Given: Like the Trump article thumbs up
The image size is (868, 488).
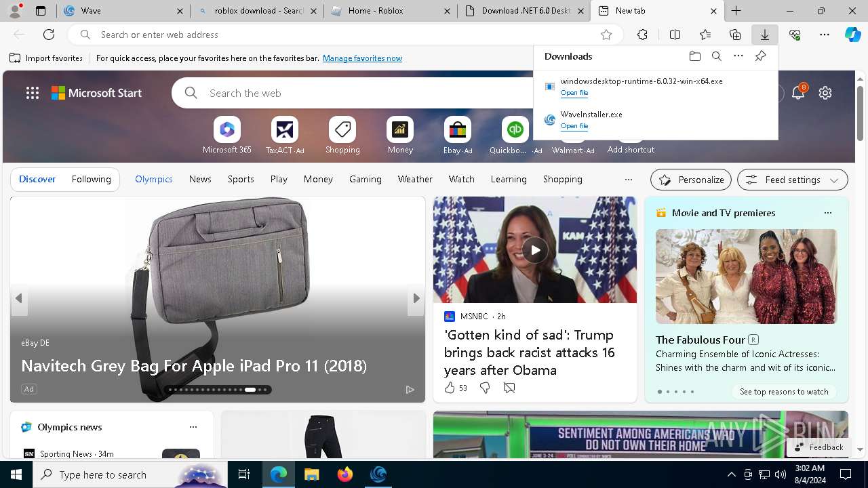Looking at the screenshot, I should (x=450, y=388).
